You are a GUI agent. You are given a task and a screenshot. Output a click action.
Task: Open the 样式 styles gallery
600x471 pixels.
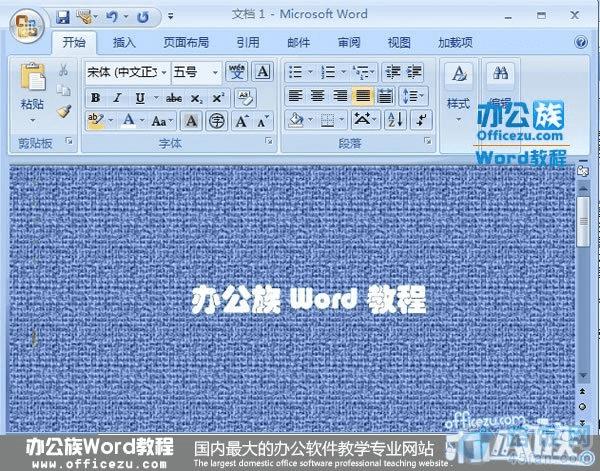tap(458, 94)
